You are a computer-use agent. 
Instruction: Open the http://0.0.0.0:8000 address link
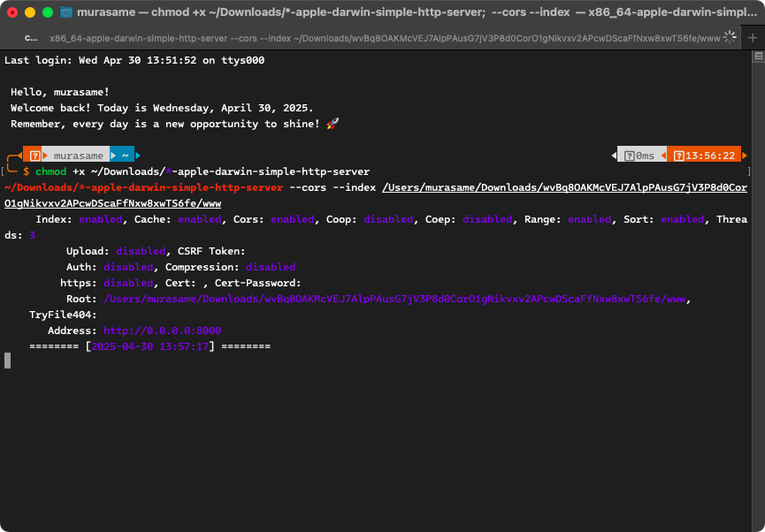[x=162, y=331]
